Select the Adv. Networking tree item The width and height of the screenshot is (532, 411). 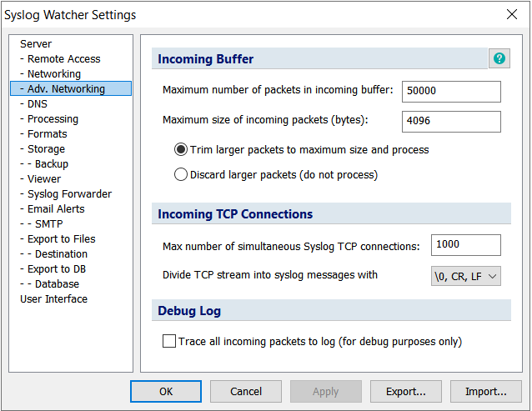click(71, 88)
